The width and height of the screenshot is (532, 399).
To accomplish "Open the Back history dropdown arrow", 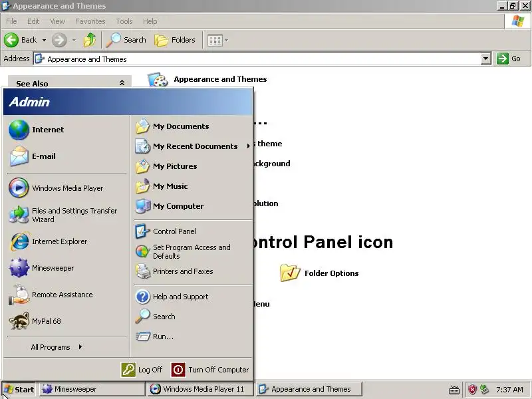I will [x=44, y=40].
